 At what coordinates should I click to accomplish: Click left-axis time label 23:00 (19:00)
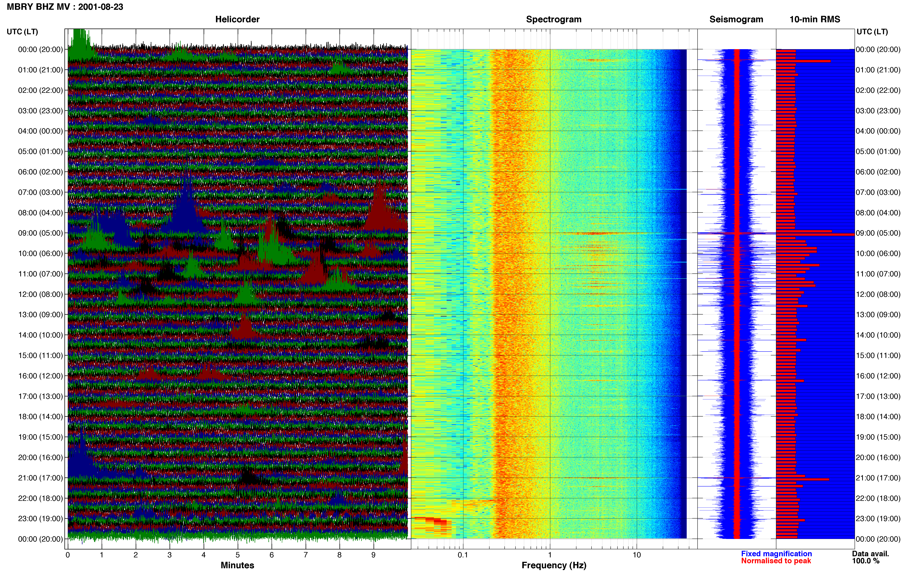(x=41, y=518)
